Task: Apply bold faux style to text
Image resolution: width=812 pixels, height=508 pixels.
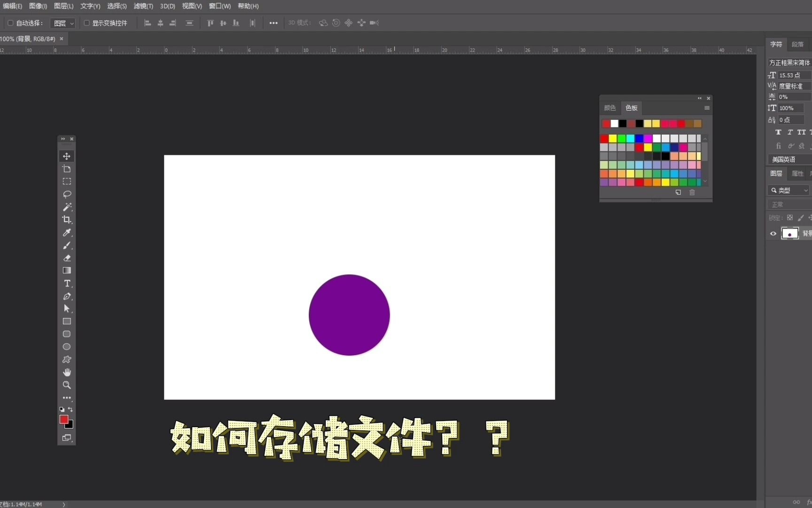Action: click(x=778, y=132)
